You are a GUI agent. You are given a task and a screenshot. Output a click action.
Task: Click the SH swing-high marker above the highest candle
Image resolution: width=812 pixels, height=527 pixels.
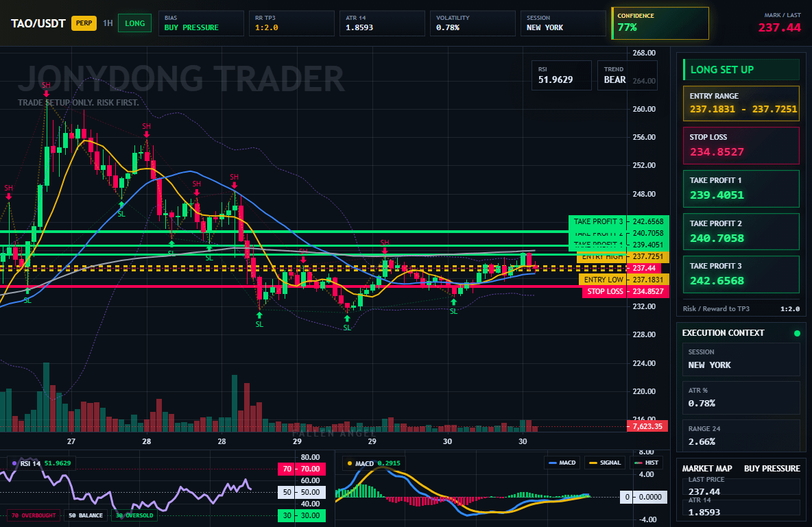(46, 85)
